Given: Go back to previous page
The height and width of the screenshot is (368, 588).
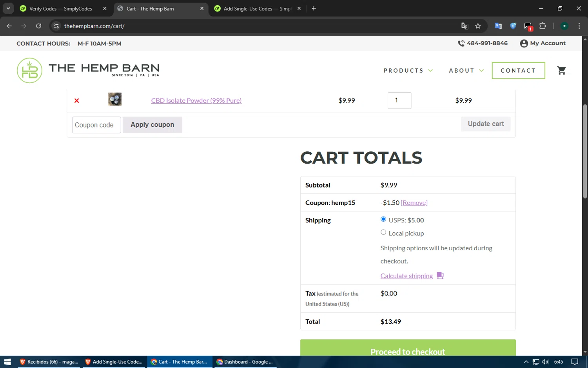Looking at the screenshot, I should 9,26.
